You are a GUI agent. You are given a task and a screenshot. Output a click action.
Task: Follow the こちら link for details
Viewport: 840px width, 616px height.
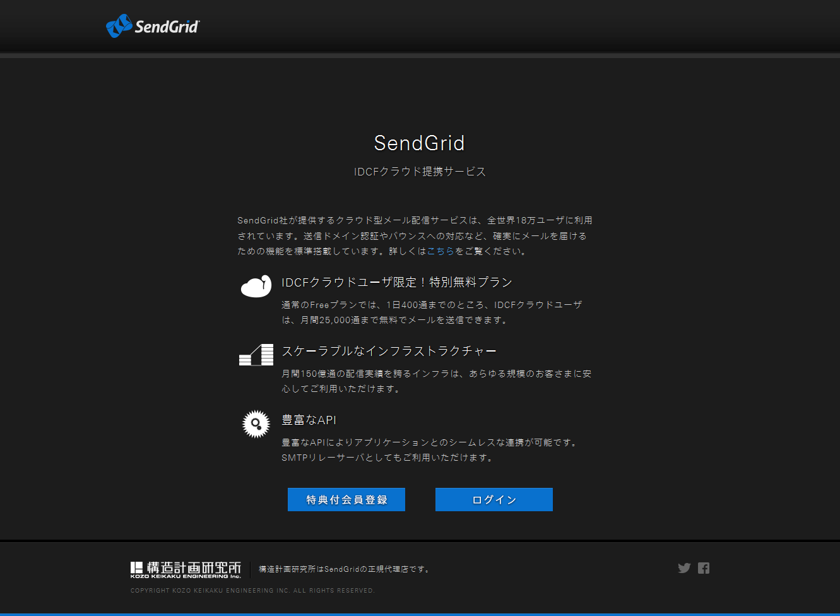pos(441,251)
